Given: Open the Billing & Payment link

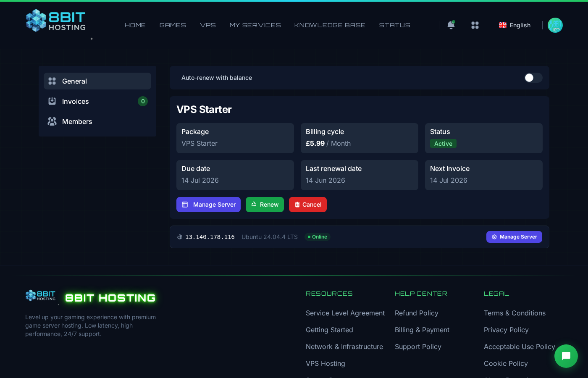Looking at the screenshot, I should (422, 330).
